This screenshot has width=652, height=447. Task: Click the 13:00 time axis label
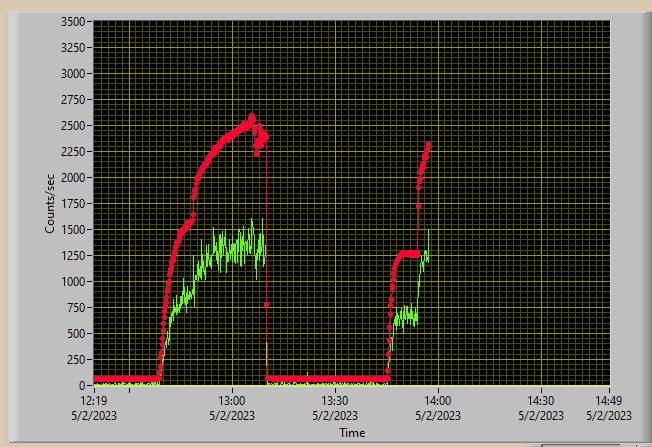point(232,401)
